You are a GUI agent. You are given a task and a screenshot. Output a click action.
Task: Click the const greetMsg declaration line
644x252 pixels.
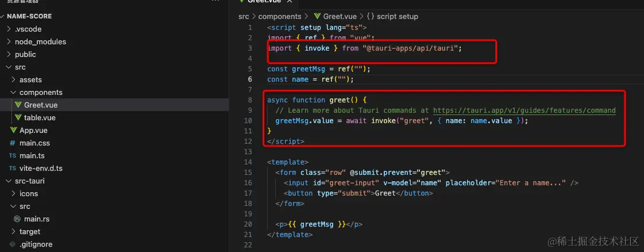pyautogui.click(x=319, y=69)
